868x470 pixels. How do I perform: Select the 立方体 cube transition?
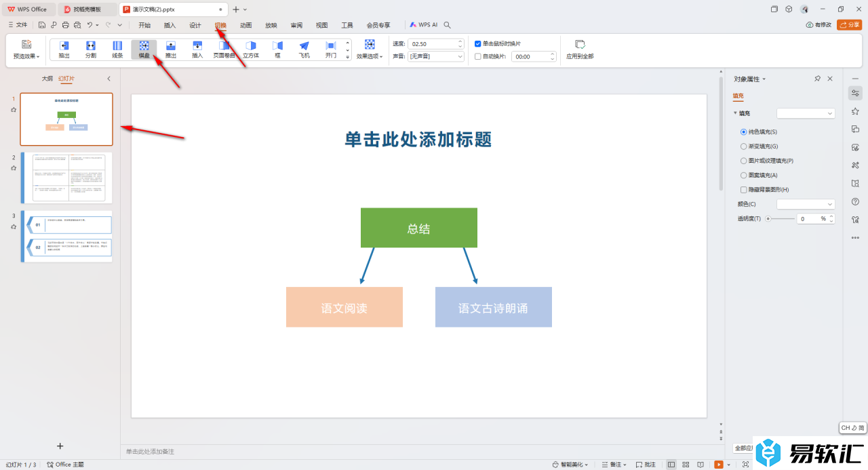point(251,50)
